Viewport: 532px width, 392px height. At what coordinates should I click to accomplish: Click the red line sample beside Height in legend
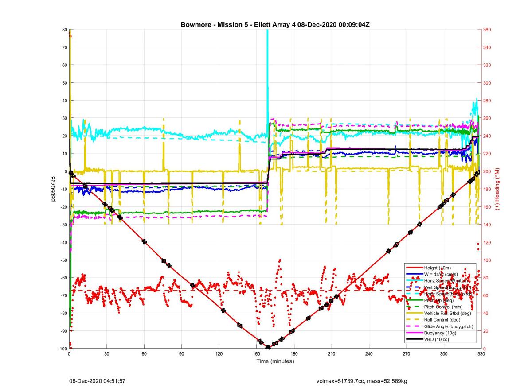pyautogui.click(x=415, y=268)
